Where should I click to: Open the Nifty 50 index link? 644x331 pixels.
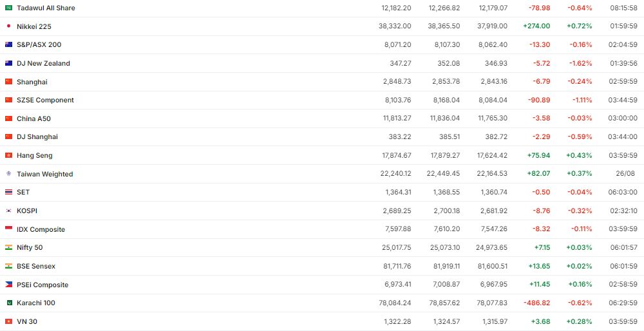click(30, 247)
